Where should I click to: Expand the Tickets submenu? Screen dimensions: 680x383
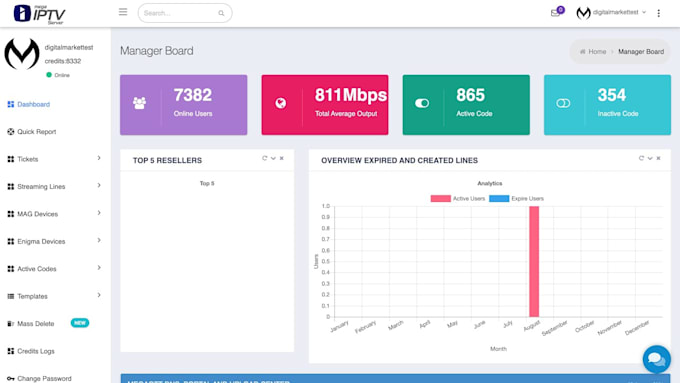click(99, 158)
